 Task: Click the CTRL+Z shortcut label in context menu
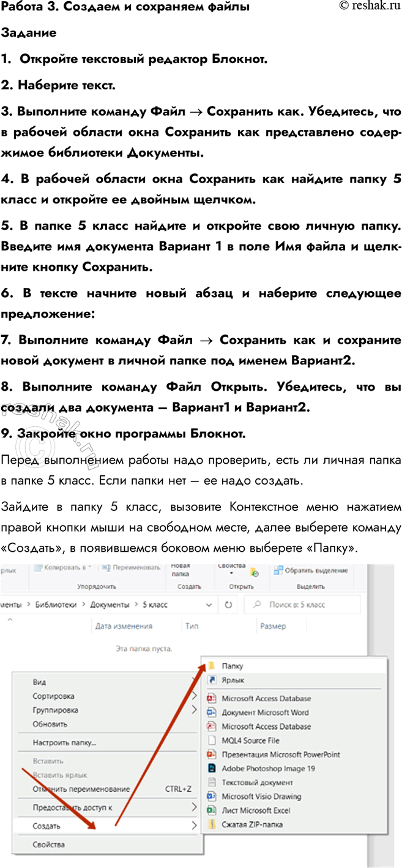tap(178, 789)
